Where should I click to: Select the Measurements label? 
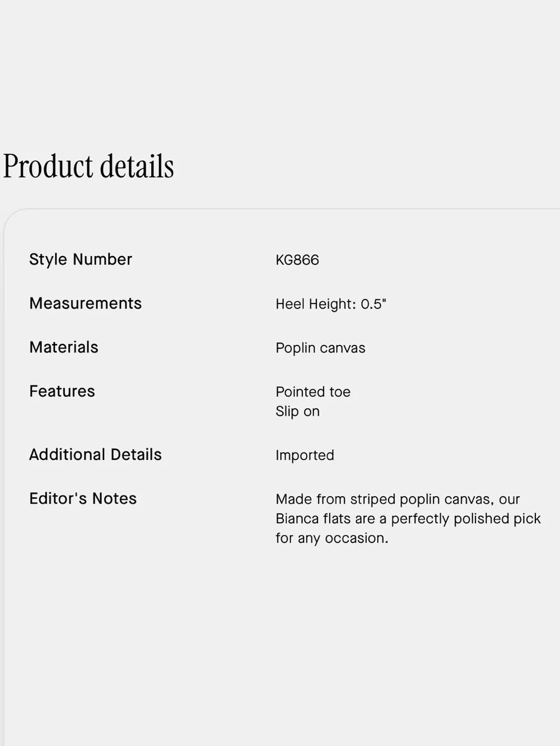[x=86, y=304]
